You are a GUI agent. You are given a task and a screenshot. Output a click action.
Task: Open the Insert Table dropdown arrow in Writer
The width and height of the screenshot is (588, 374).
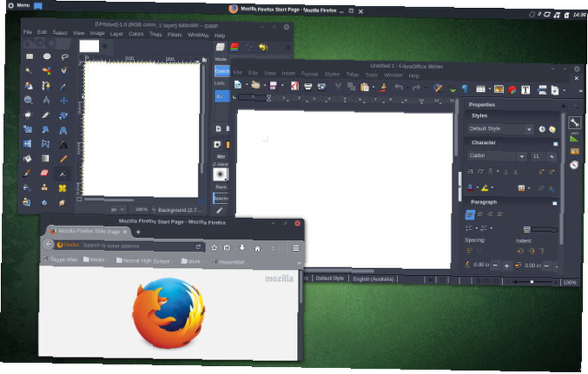(x=490, y=89)
